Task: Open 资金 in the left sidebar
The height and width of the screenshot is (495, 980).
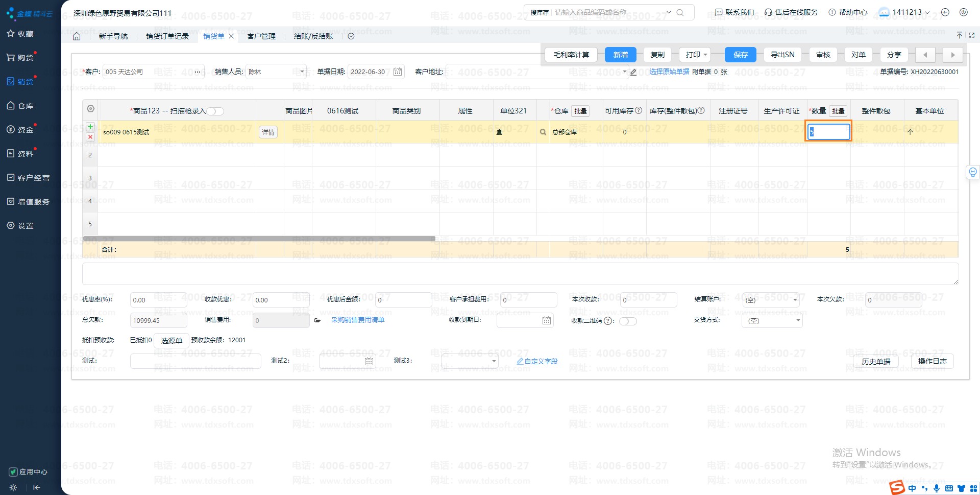Action: 26,130
